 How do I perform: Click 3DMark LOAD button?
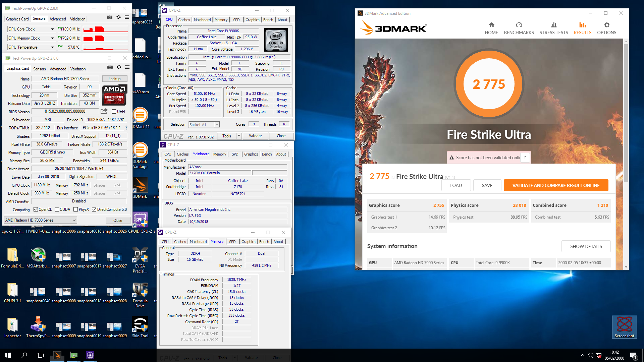tap(456, 185)
